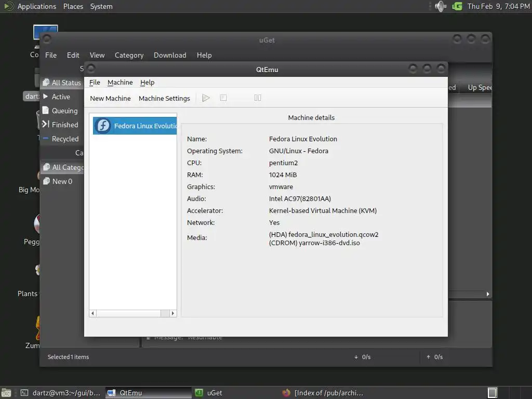
Task: Move the machine list left with arrow
Action: (92, 313)
